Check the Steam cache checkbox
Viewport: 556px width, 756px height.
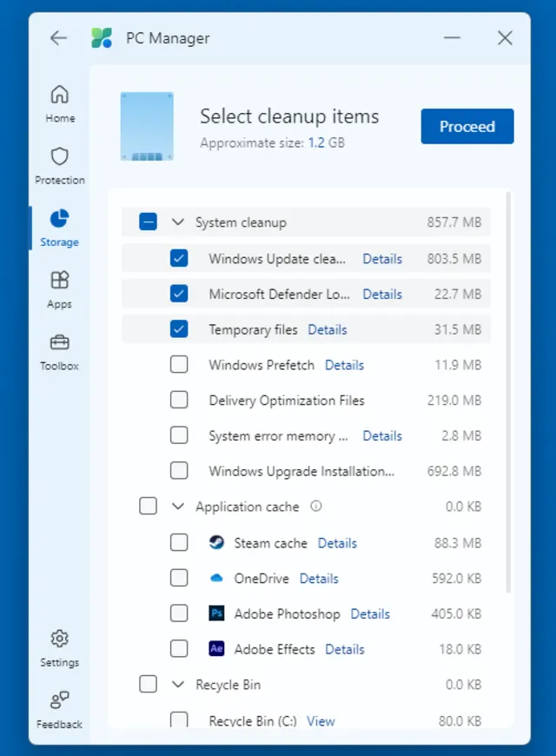click(x=179, y=543)
